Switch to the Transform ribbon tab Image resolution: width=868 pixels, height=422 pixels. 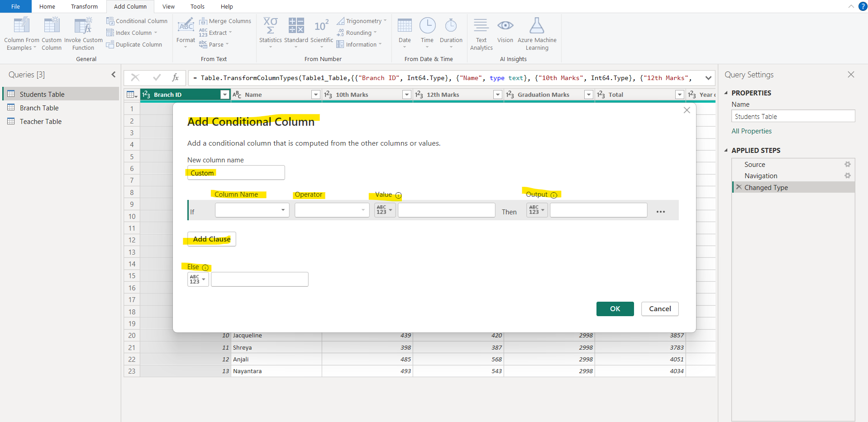84,6
